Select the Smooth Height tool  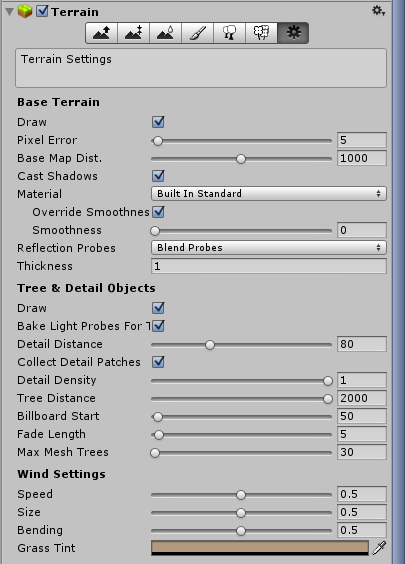click(165, 33)
